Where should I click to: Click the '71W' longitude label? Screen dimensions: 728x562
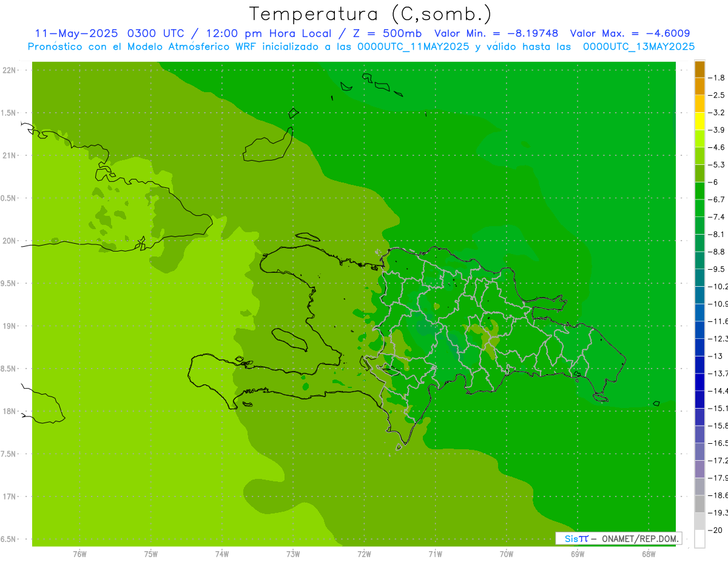(435, 554)
